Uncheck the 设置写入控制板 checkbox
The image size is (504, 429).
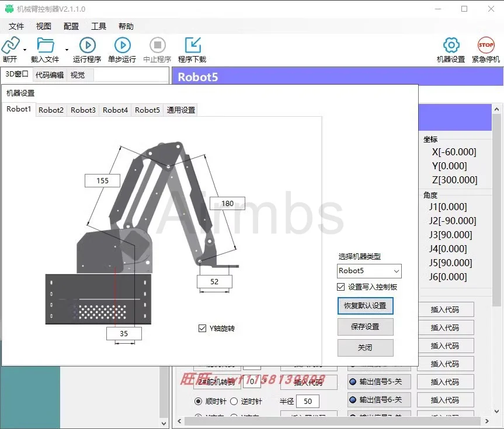pos(340,286)
